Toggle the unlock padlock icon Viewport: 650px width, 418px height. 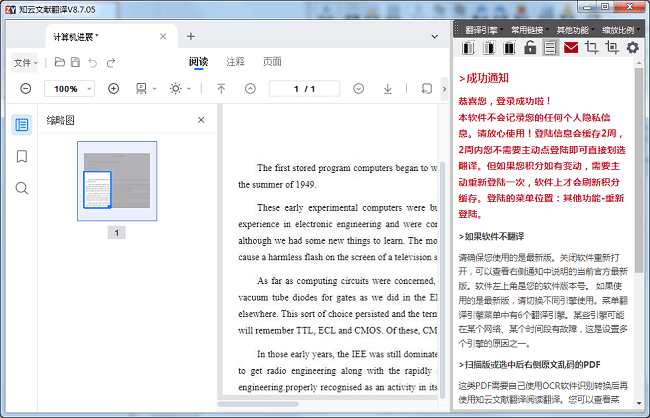[x=530, y=48]
